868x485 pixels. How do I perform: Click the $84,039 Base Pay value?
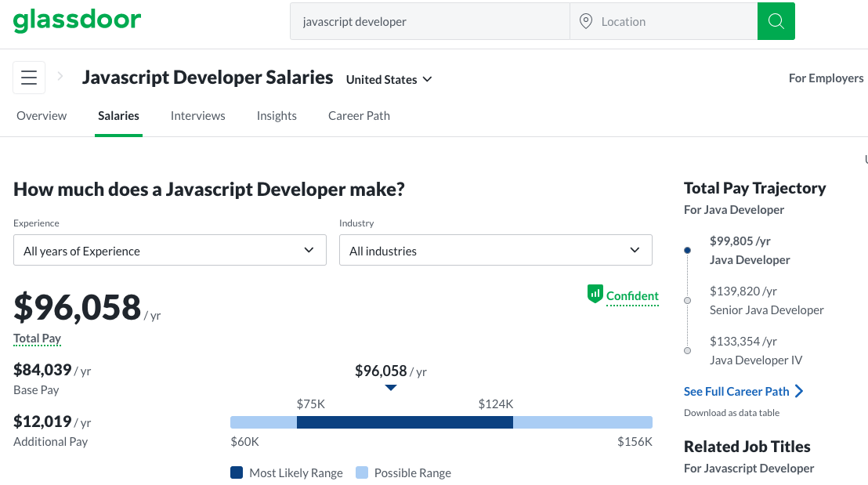coord(42,369)
